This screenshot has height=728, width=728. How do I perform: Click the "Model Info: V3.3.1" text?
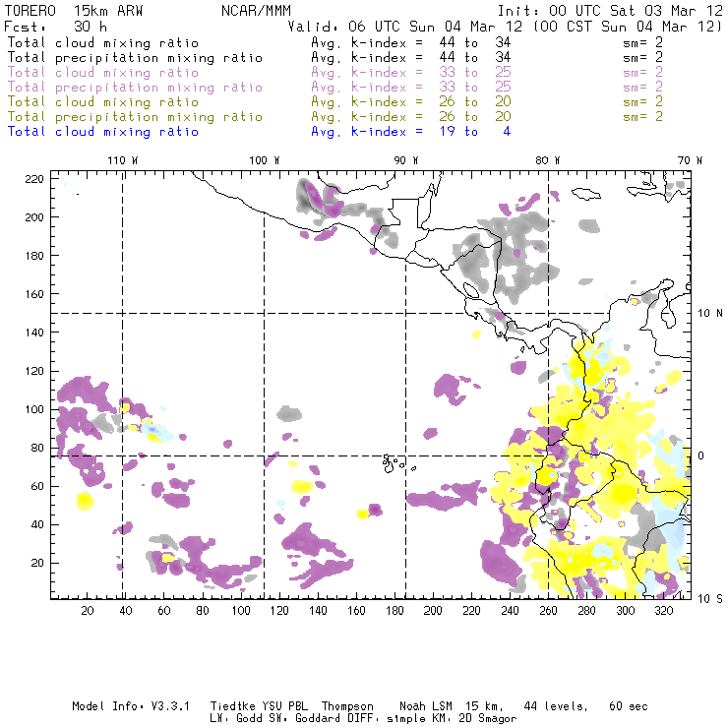point(131,706)
